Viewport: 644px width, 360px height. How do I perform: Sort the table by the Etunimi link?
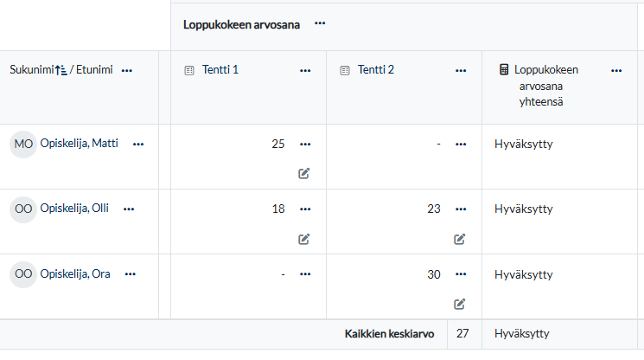point(94,70)
